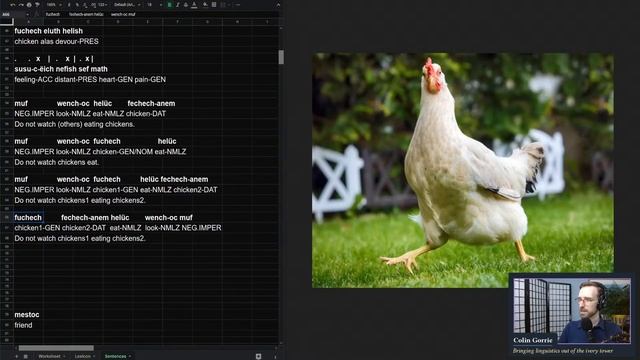
Task: Print the spreadsheet
Action: (29, 5)
